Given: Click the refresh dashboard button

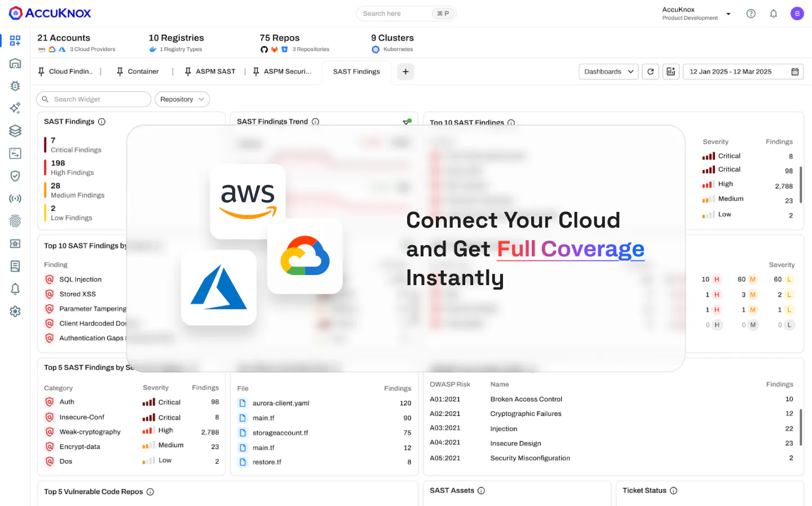Looking at the screenshot, I should (650, 72).
